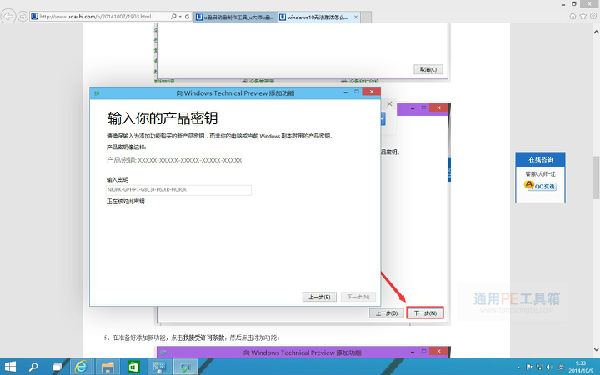Click the scrollbar down arrow
This screenshot has height=375, width=600.
[x=596, y=349]
